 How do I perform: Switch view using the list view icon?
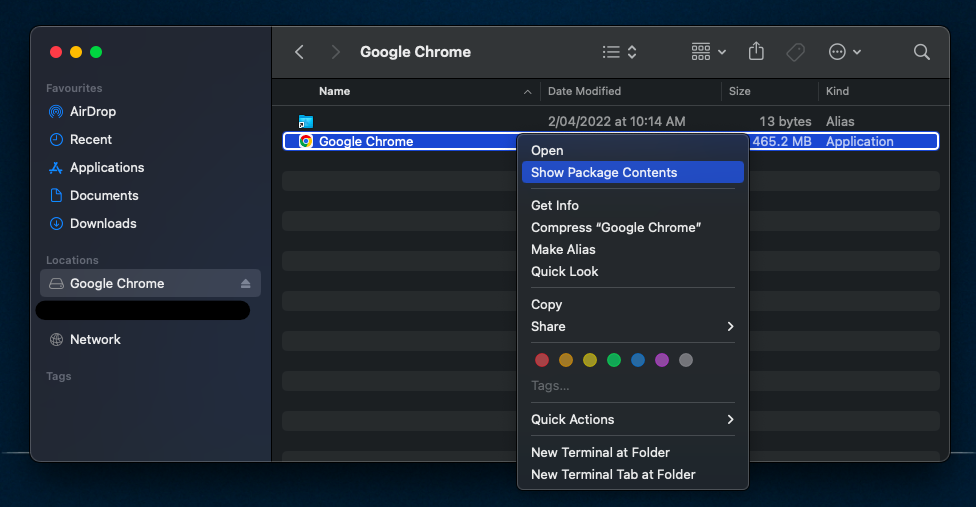click(611, 52)
